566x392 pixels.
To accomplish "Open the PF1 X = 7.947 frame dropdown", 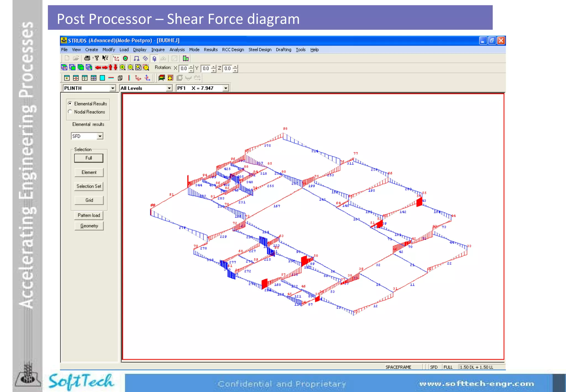I will tap(226, 88).
